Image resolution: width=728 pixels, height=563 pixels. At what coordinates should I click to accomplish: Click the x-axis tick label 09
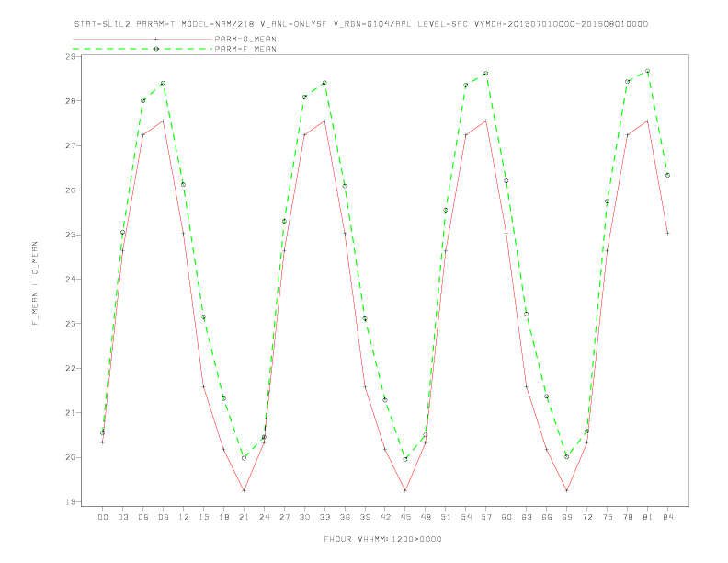click(164, 517)
